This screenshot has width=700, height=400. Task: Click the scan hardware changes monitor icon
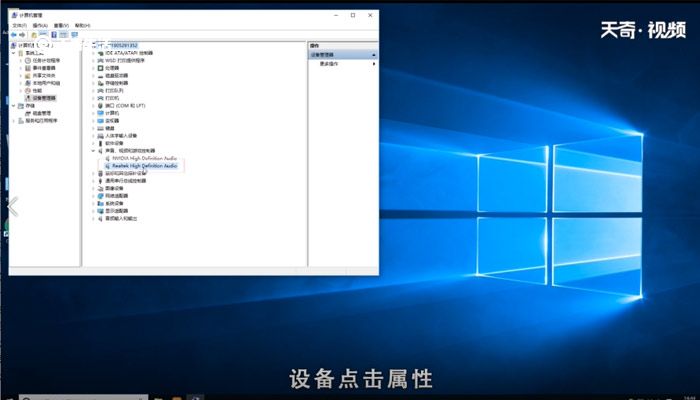click(x=75, y=35)
